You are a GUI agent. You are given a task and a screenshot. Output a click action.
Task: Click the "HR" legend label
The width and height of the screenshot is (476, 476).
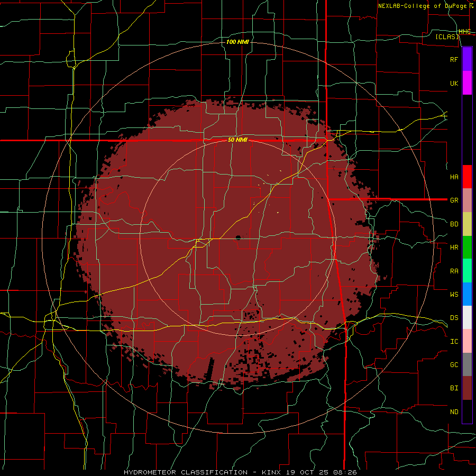[x=454, y=248]
